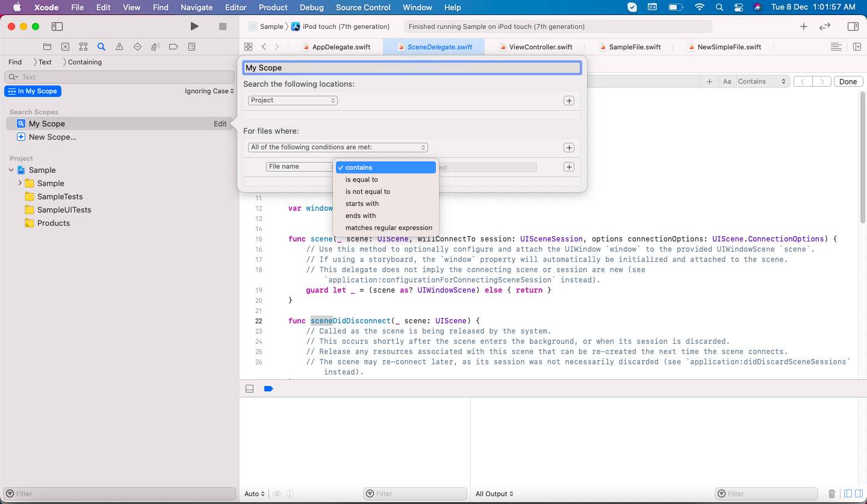Toggle the blue breakpoints activation icon
This screenshot has height=504, width=867.
point(269,389)
